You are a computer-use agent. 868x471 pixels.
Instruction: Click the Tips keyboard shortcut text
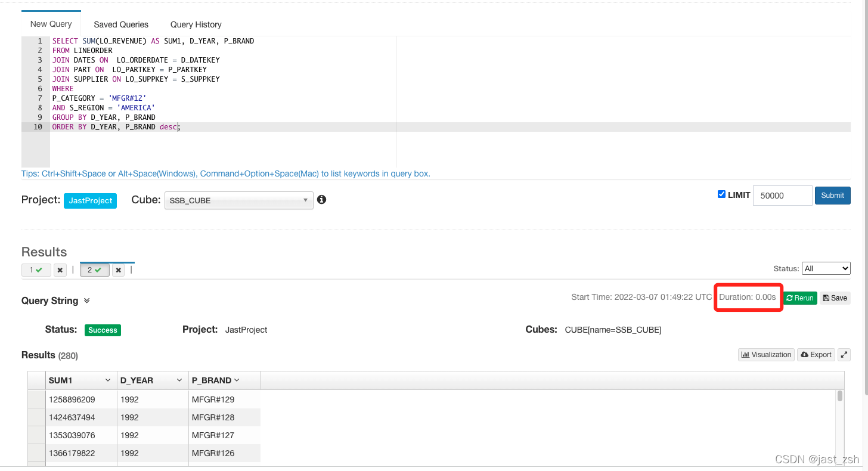pos(226,173)
